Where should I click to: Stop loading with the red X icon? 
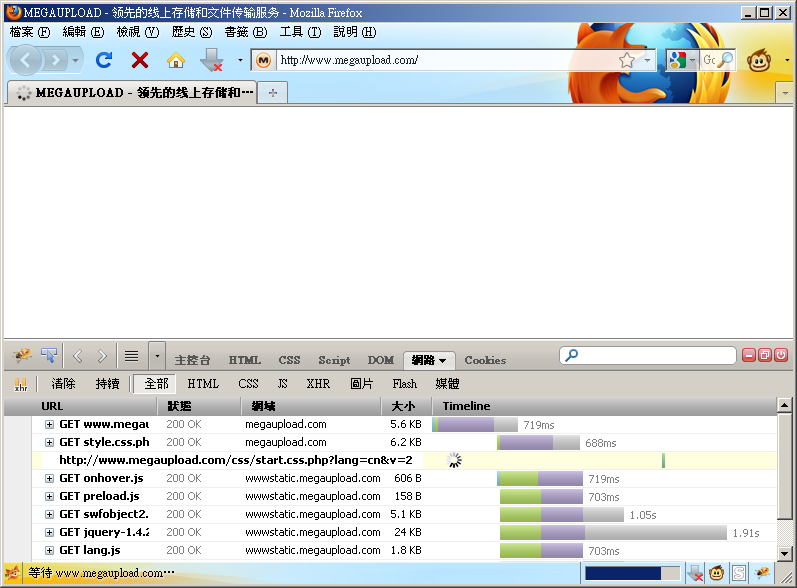pos(140,60)
